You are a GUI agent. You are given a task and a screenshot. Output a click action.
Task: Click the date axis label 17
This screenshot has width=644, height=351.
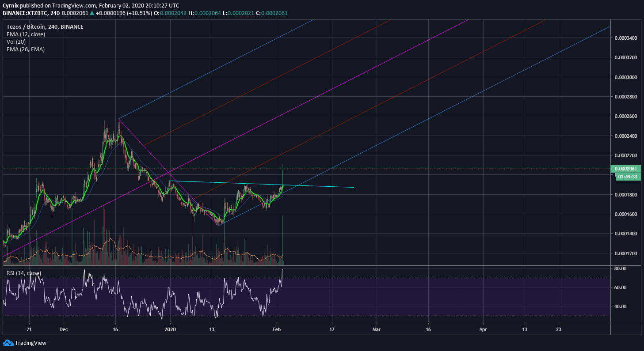coord(332,329)
